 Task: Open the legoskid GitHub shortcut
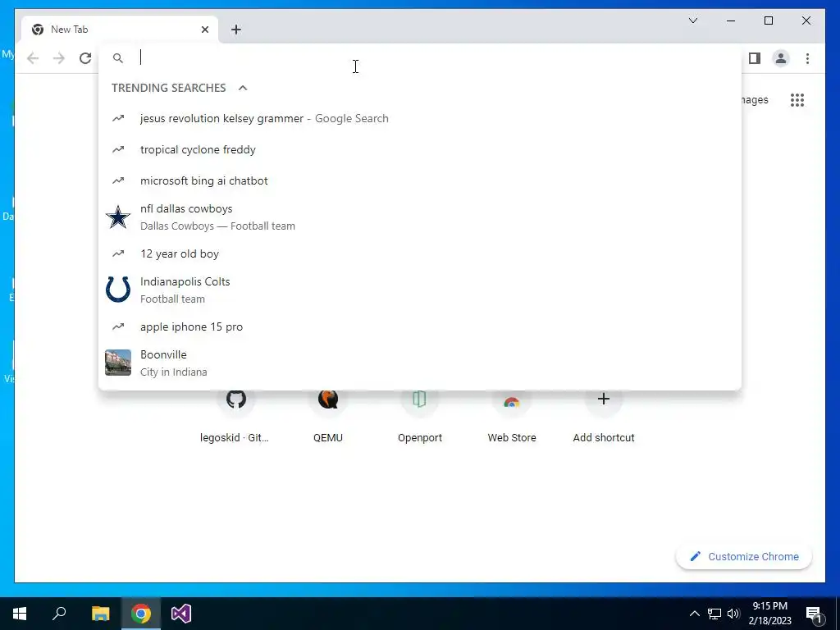[235, 415]
